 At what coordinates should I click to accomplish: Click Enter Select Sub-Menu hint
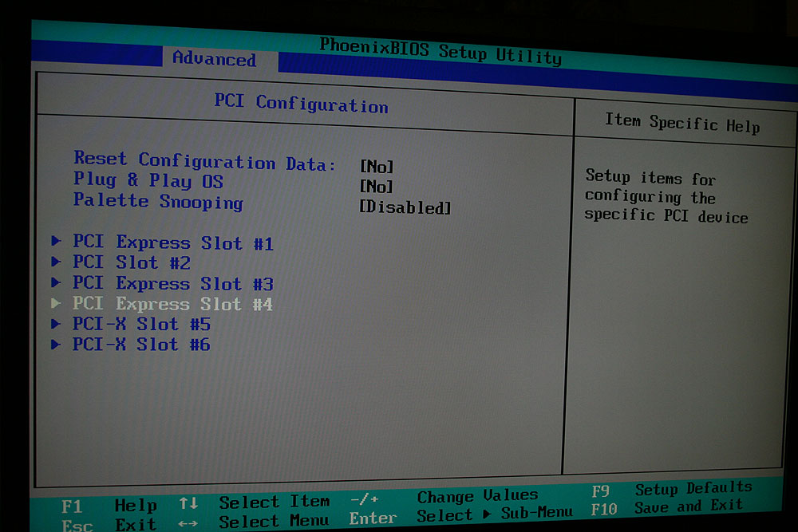tap(461, 516)
